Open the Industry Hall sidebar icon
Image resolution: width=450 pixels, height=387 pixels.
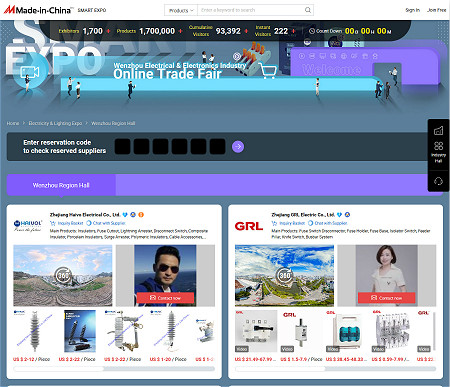(438, 151)
